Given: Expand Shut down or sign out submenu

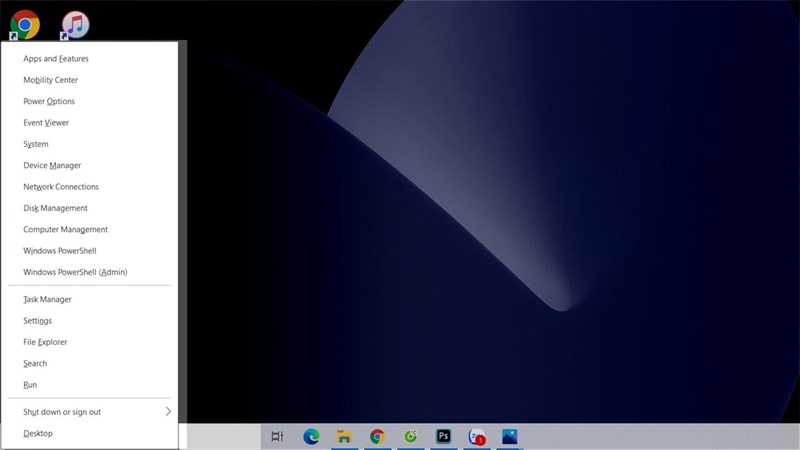Looking at the screenshot, I should (90, 412).
